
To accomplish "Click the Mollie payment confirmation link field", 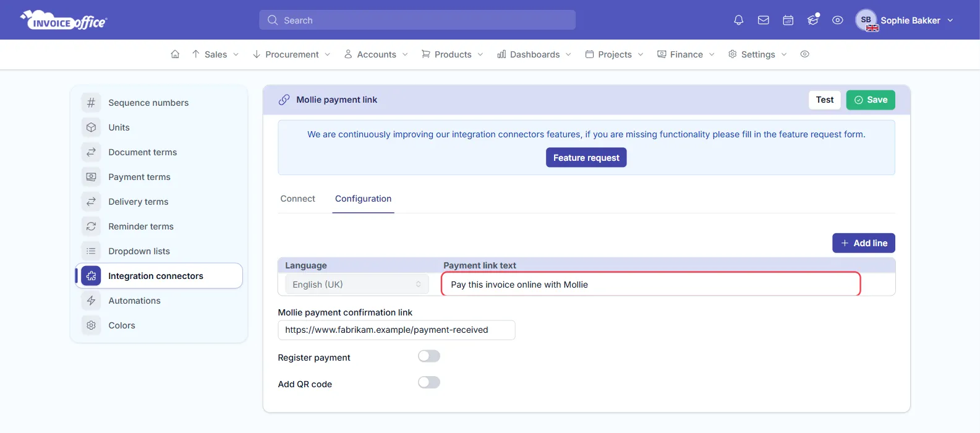I will pyautogui.click(x=396, y=330).
